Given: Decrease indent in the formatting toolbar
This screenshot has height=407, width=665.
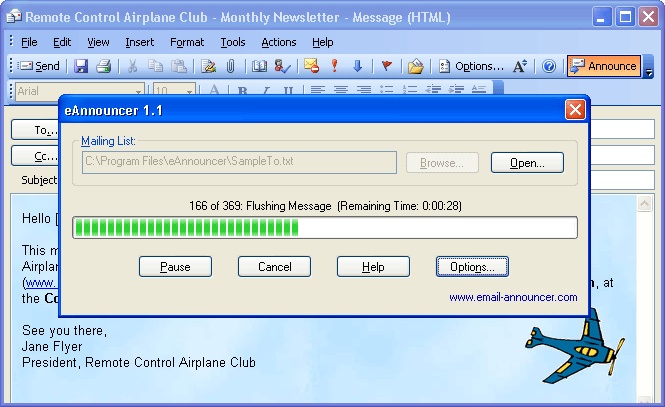Looking at the screenshot, I should click(433, 90).
